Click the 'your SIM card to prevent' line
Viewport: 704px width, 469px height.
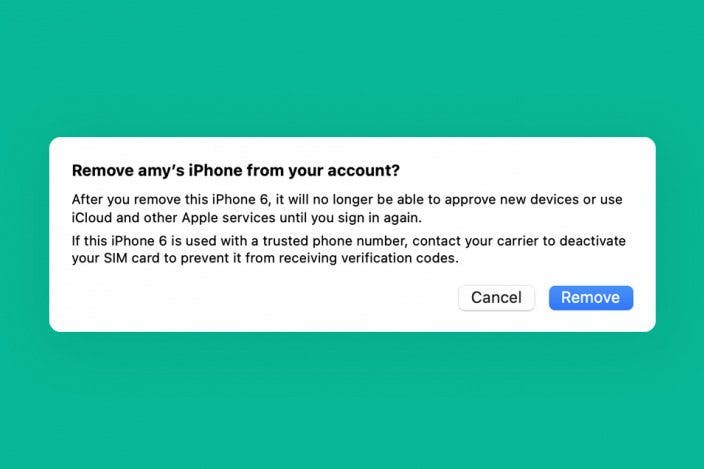click(x=265, y=259)
